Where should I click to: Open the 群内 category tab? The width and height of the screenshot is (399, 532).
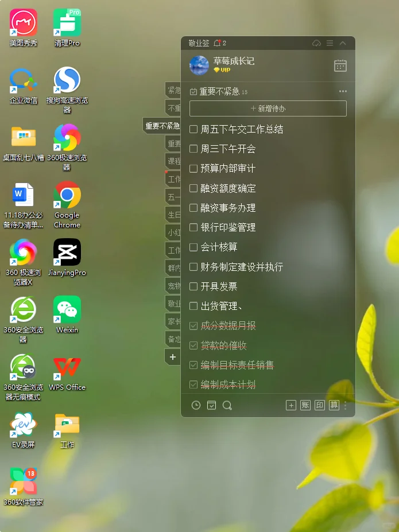(x=173, y=268)
